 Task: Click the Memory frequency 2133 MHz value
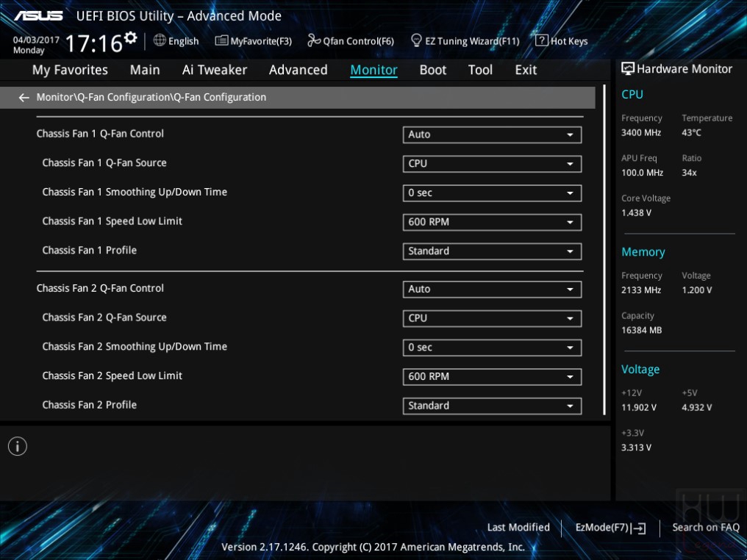tap(641, 290)
